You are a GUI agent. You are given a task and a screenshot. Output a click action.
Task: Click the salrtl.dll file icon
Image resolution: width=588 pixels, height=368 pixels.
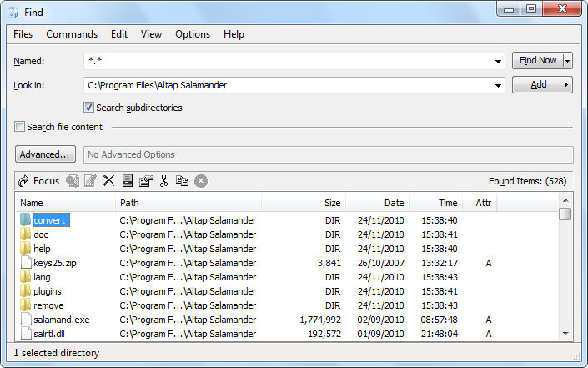pos(26,334)
